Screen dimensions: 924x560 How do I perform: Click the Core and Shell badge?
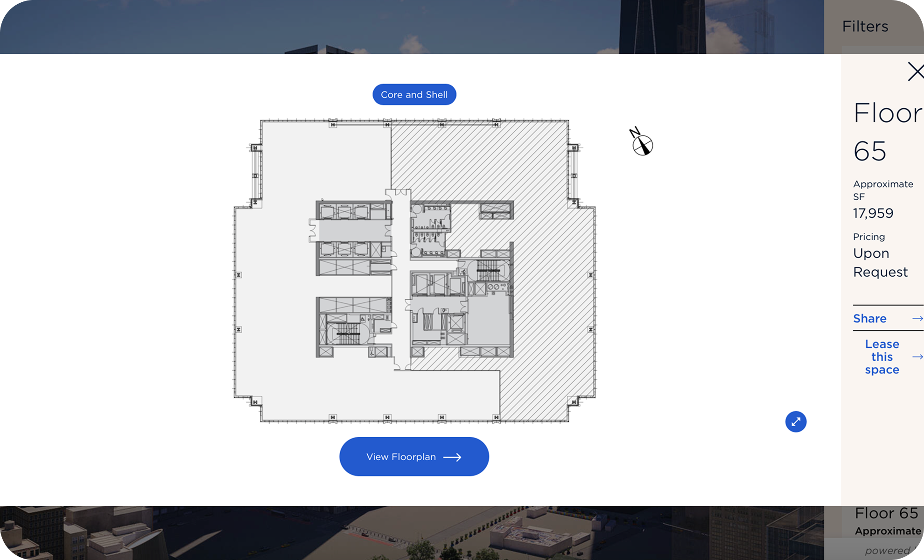414,94
